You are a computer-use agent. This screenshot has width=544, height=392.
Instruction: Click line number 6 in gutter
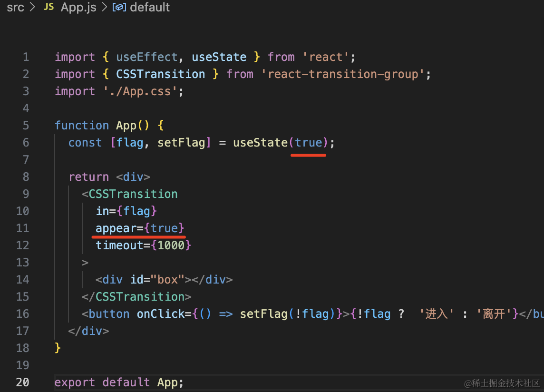[x=26, y=143]
